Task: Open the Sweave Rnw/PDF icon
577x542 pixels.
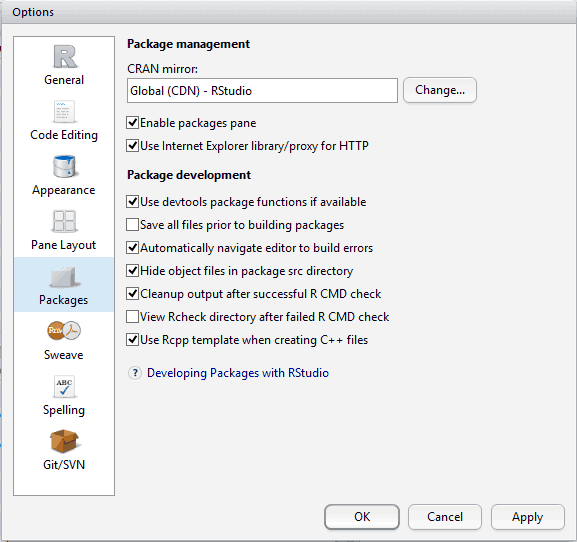Action: [64, 330]
